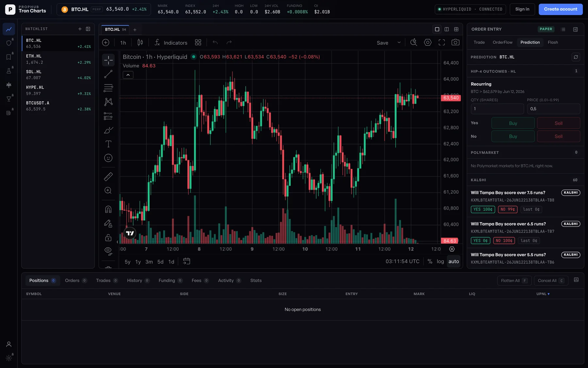
Task: Select the text annotation tool
Action: [x=108, y=144]
